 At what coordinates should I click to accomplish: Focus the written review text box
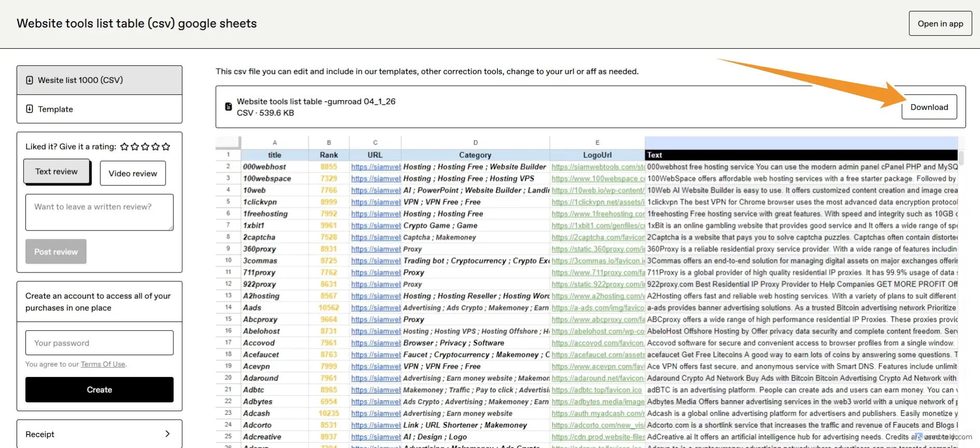pyautogui.click(x=99, y=212)
